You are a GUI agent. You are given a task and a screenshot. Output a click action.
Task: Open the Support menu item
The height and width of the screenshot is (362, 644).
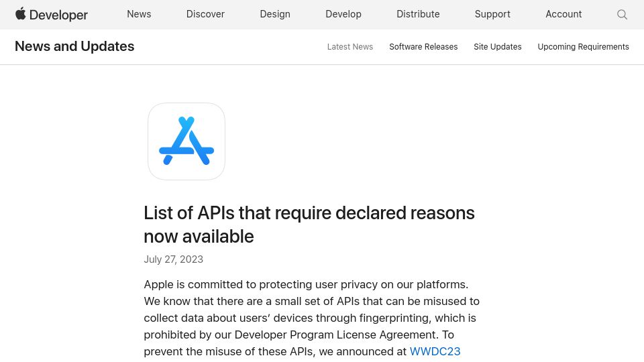(492, 14)
